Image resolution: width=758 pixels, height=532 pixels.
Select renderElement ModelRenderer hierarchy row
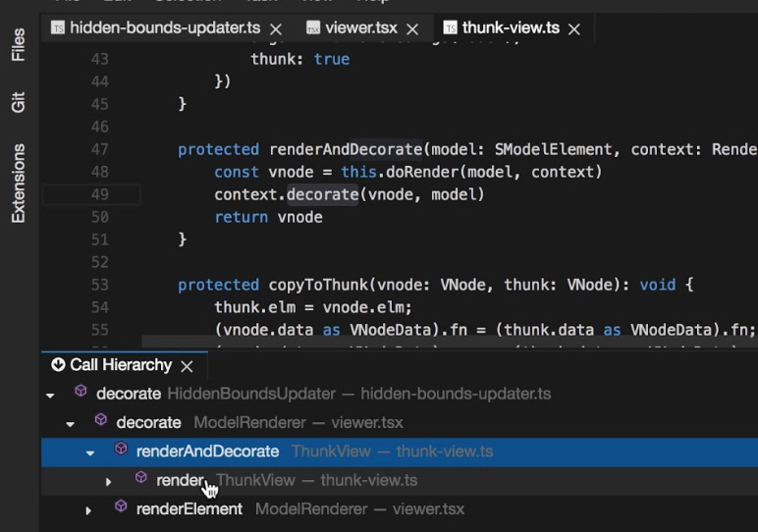coord(400,509)
